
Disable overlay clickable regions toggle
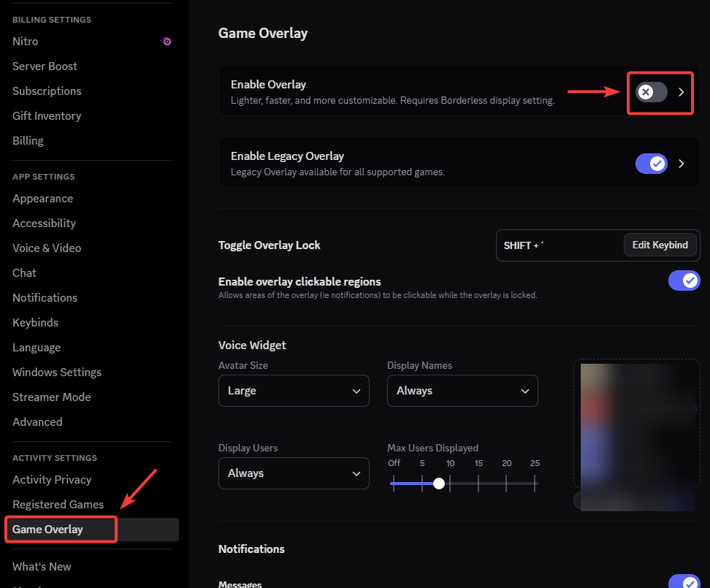click(x=684, y=280)
